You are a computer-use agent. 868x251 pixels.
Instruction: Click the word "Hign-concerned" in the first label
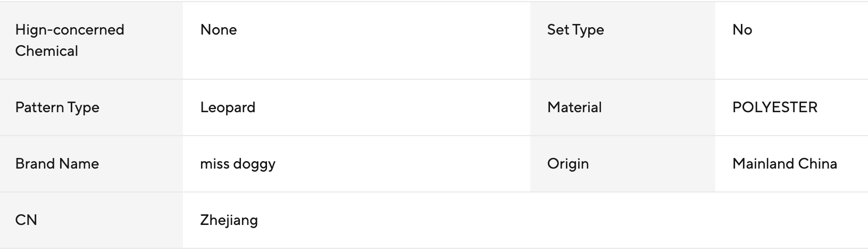[70, 30]
